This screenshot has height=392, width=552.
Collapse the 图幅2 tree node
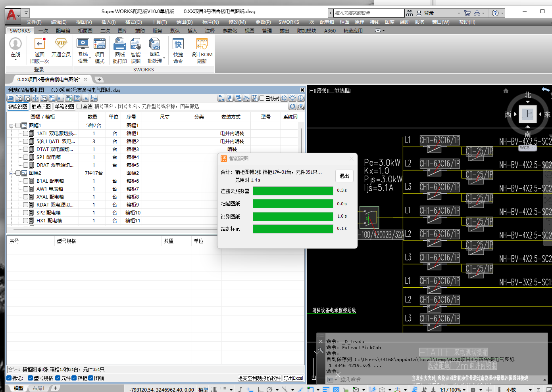12,173
